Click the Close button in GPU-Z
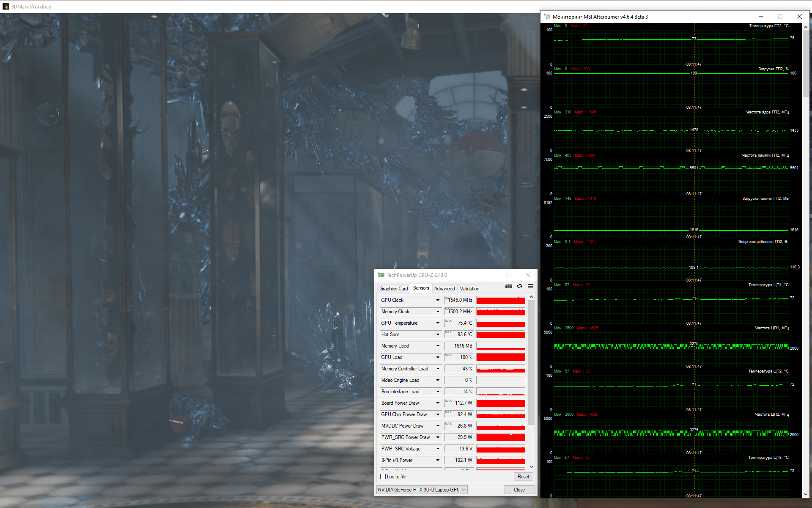812x508 pixels. tap(519, 490)
